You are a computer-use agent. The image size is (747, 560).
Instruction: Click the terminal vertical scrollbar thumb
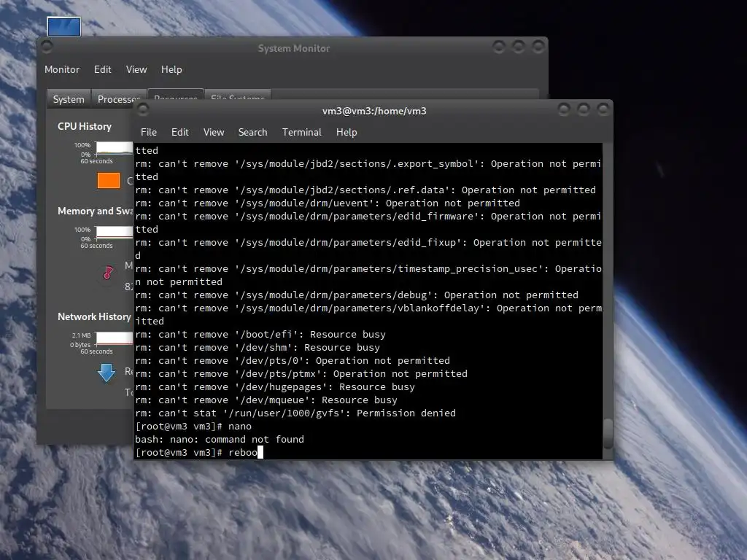[608, 433]
